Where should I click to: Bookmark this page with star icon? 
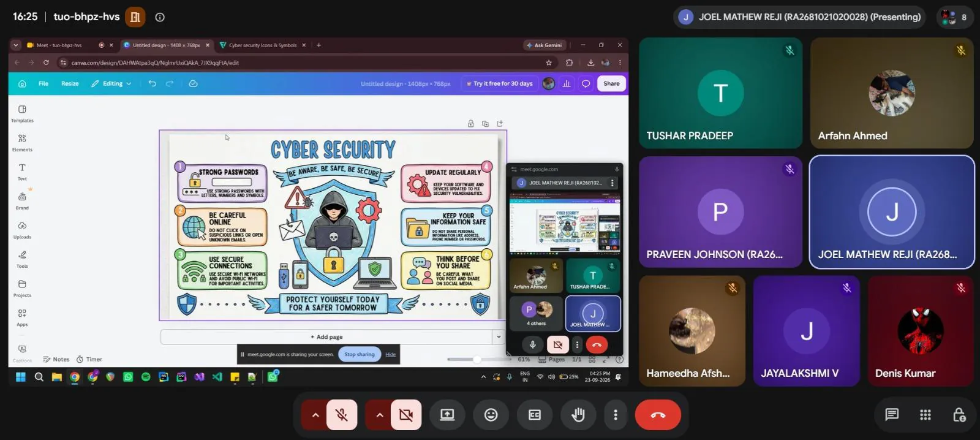549,63
